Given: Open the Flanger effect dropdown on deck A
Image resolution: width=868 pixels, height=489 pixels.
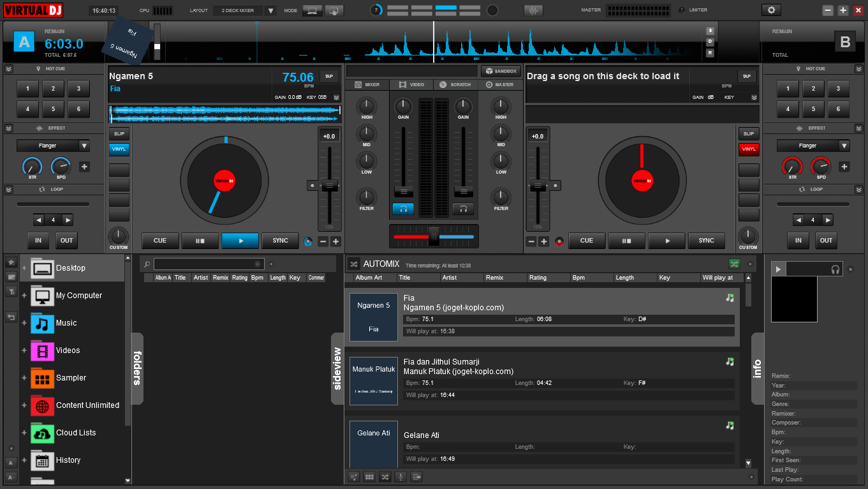Looking at the screenshot, I should (x=53, y=146).
